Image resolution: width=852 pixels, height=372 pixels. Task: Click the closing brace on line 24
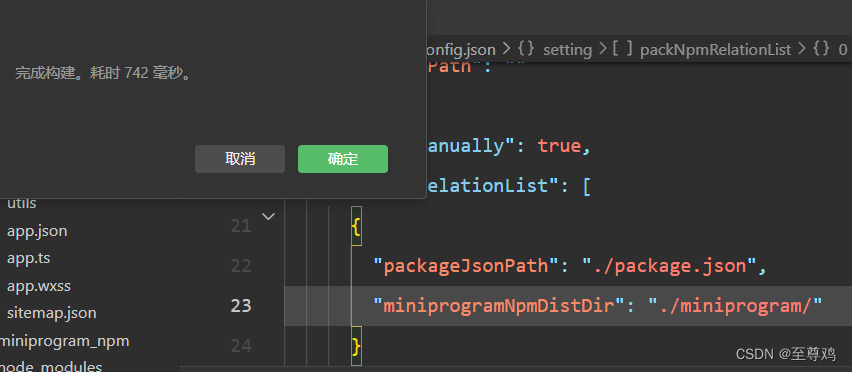tap(356, 345)
